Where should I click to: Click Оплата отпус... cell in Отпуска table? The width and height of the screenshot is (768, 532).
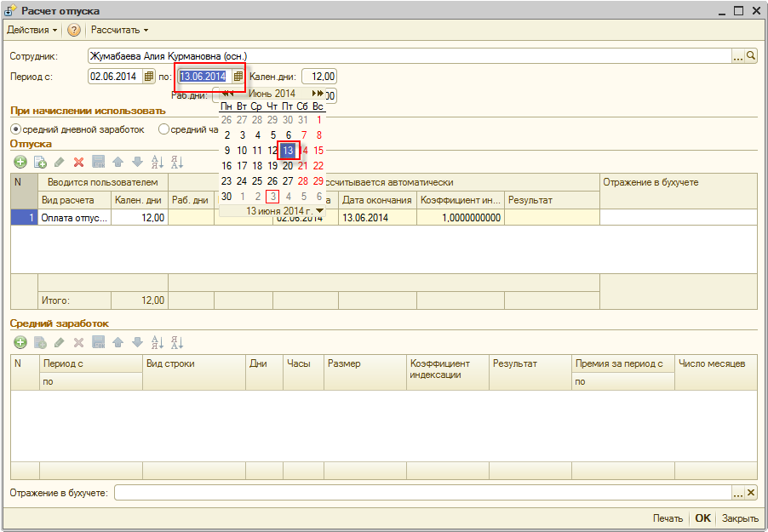point(74,218)
